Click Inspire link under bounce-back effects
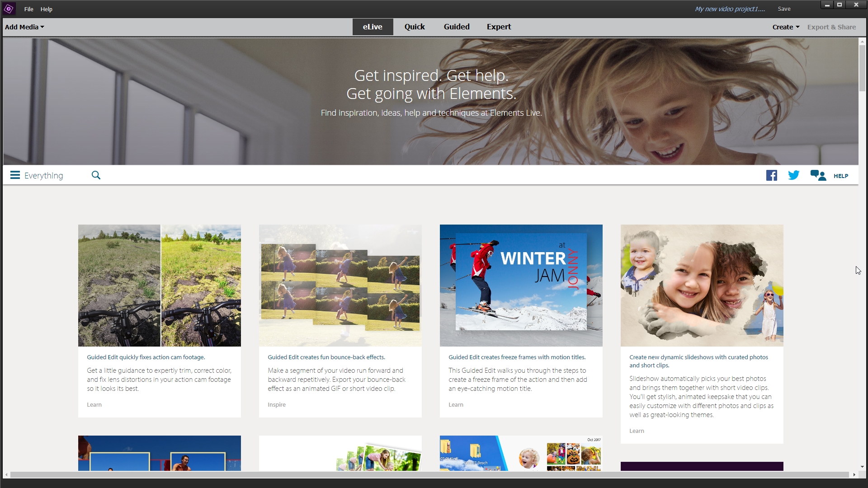The image size is (868, 488). (276, 404)
